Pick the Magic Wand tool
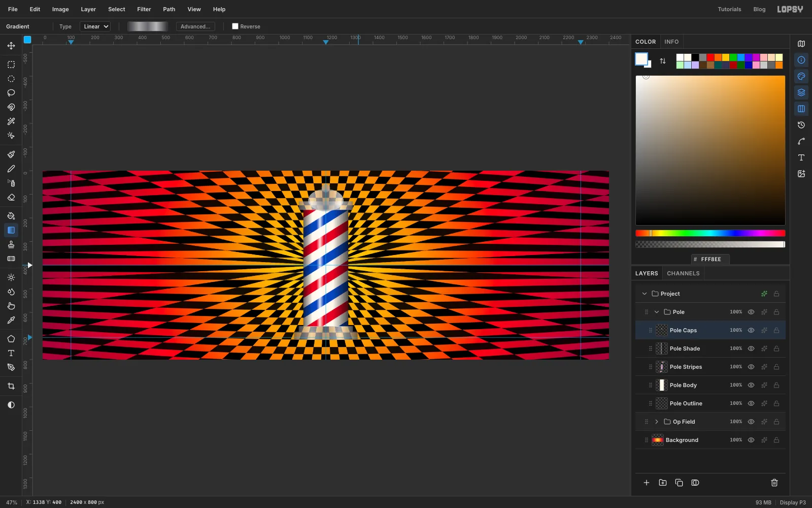The height and width of the screenshot is (508, 812). (11, 121)
